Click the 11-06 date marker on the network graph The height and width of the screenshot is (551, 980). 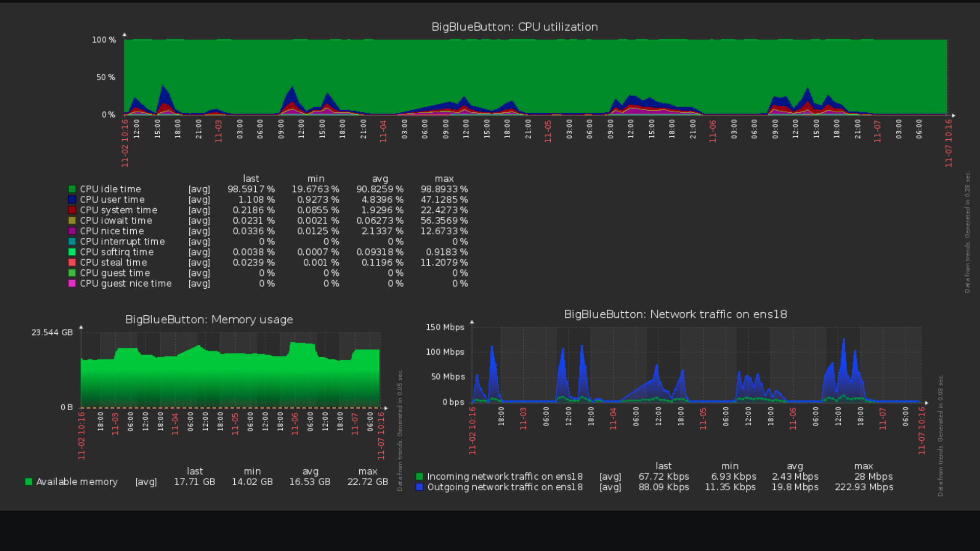pos(793,419)
